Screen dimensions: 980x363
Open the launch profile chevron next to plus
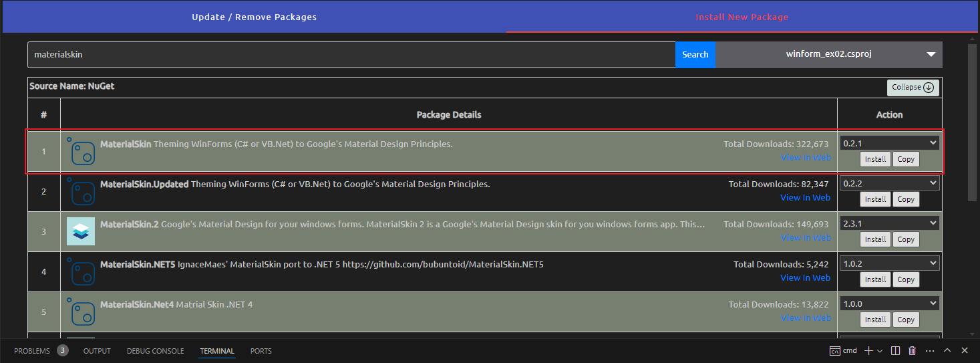pos(880,351)
